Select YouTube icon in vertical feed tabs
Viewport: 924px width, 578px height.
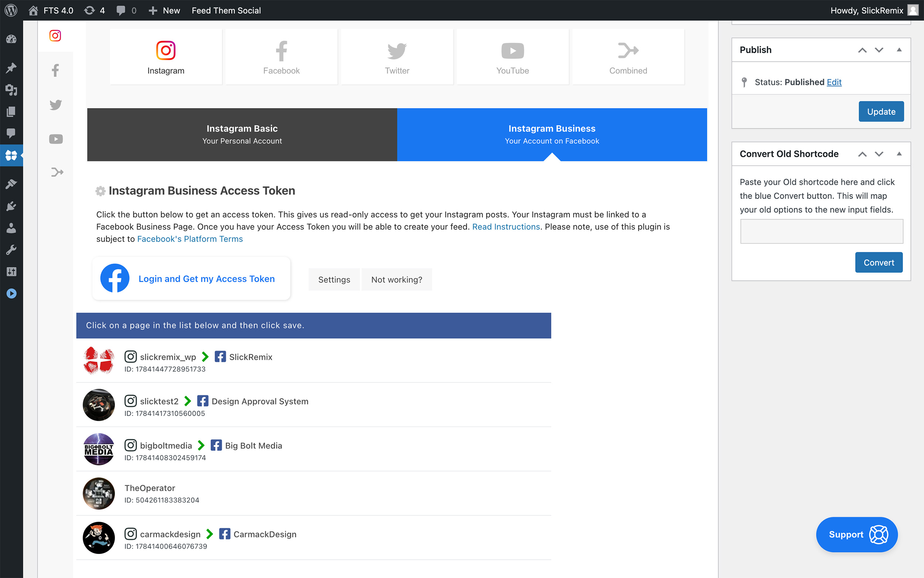click(55, 139)
